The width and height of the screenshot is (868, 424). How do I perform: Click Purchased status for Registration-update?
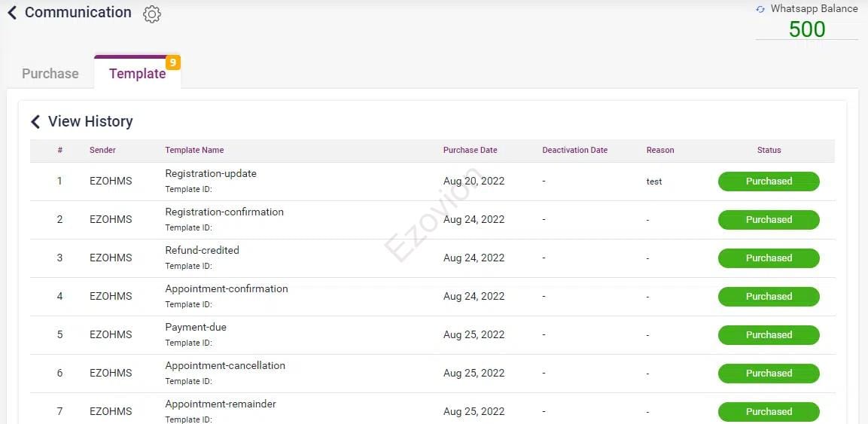point(769,181)
